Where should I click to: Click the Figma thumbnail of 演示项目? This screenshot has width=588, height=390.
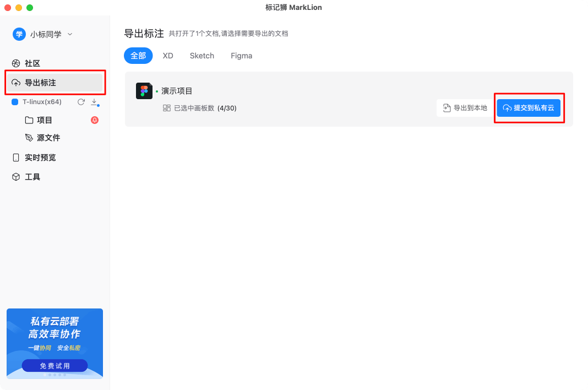[x=144, y=91]
